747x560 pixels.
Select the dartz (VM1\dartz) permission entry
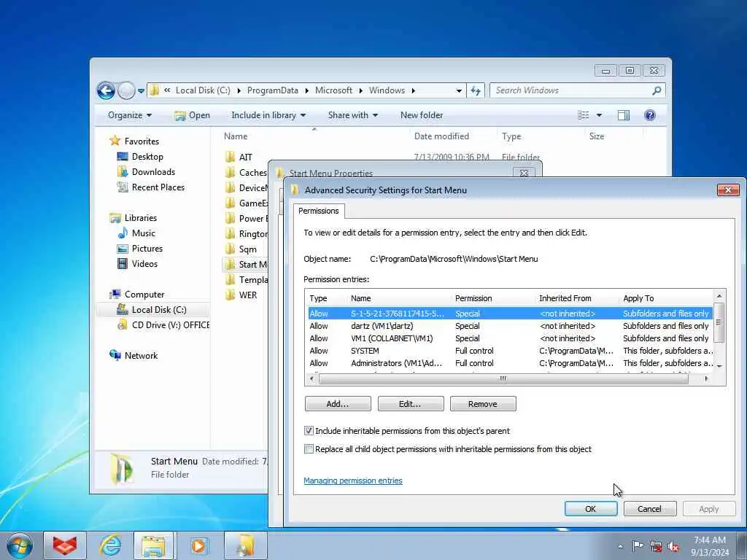pos(508,326)
